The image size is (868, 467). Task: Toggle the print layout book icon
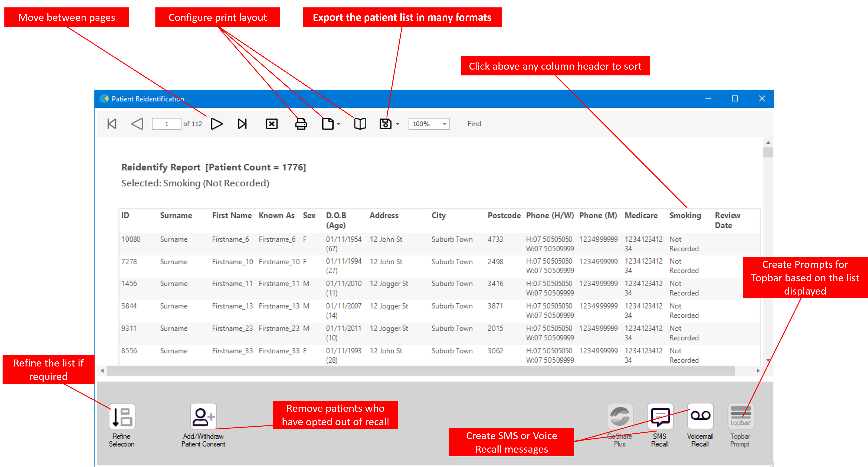(360, 124)
